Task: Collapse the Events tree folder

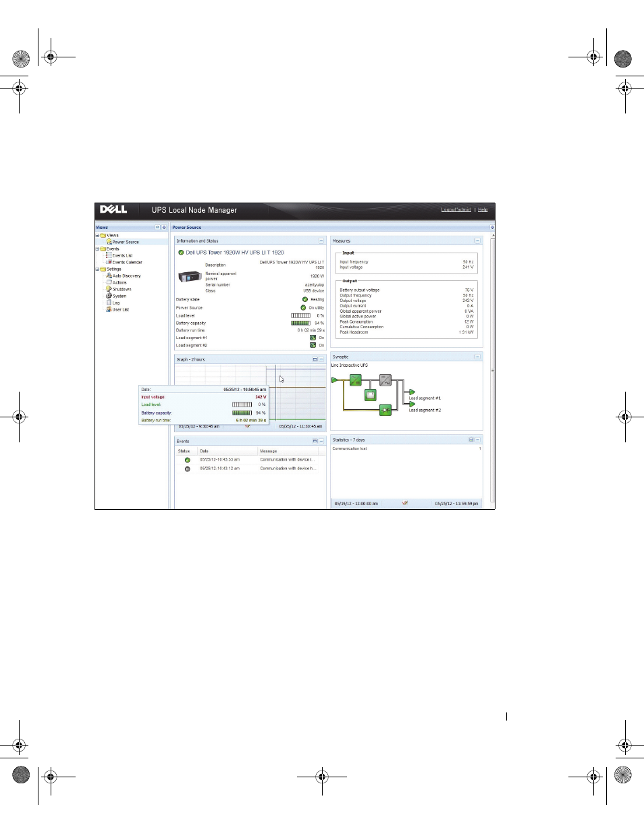Action: tap(97, 249)
